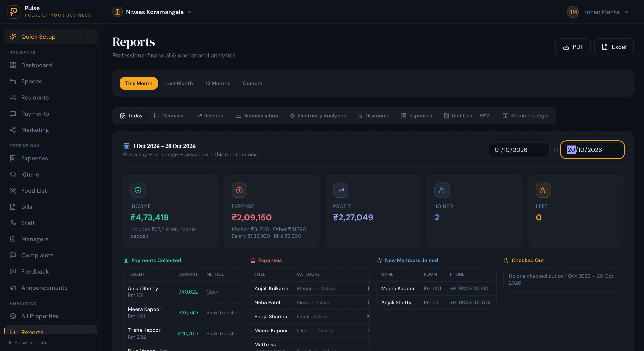Image resolution: width=644 pixels, height=351 pixels.
Task: Open the Member Ledger tab
Action: pyautogui.click(x=526, y=116)
